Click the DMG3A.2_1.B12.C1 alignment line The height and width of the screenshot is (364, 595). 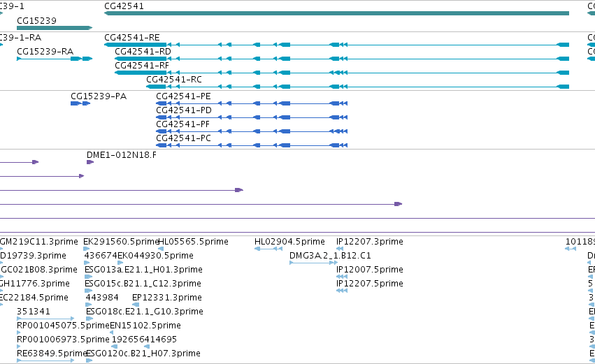(x=313, y=263)
